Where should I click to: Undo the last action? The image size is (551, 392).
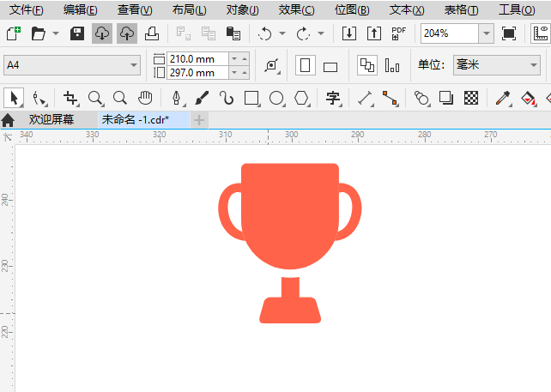point(264,33)
